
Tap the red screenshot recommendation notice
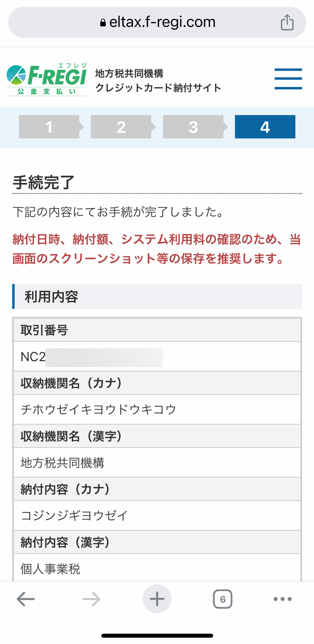[157, 249]
